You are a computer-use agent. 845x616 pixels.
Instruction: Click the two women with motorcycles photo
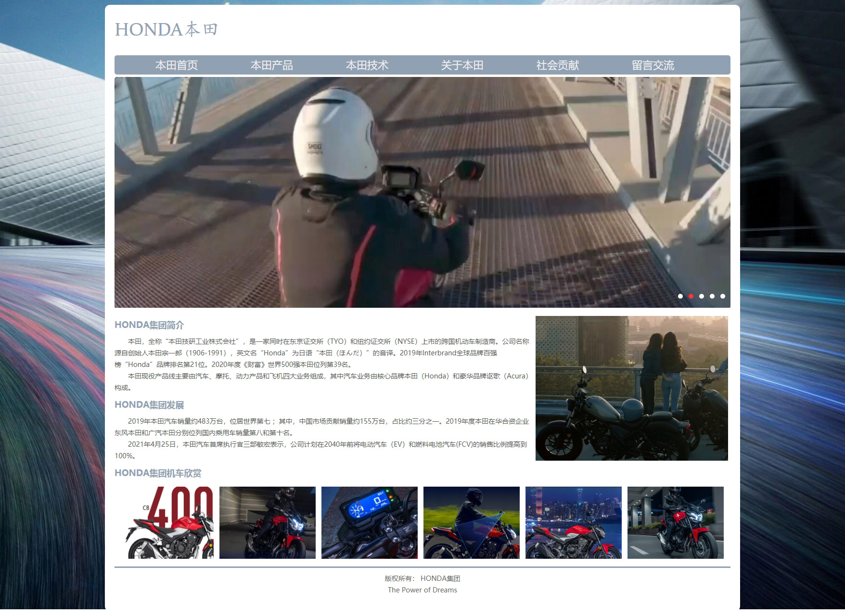[x=632, y=388]
